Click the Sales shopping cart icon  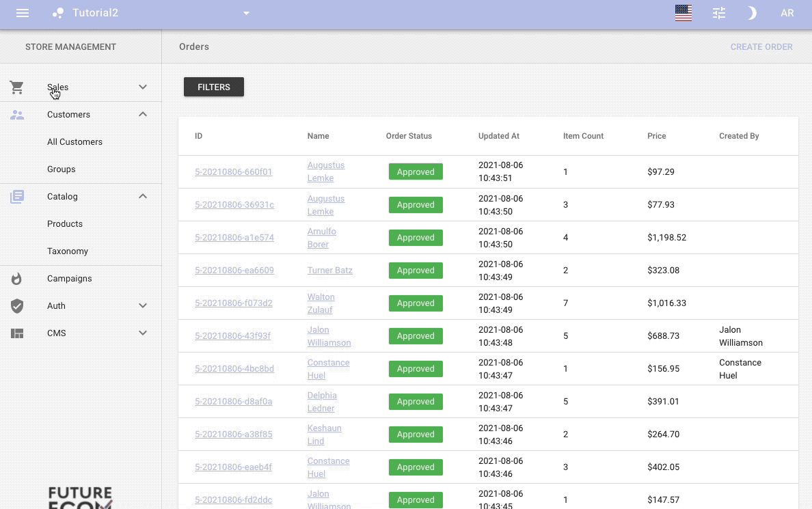pyautogui.click(x=17, y=87)
